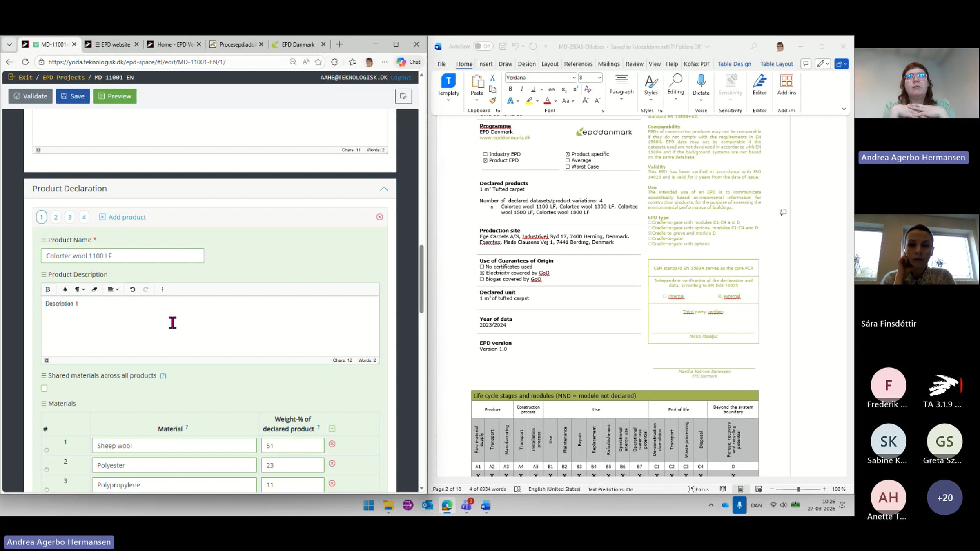
Task: Open Outlook from the taskbar
Action: (427, 505)
